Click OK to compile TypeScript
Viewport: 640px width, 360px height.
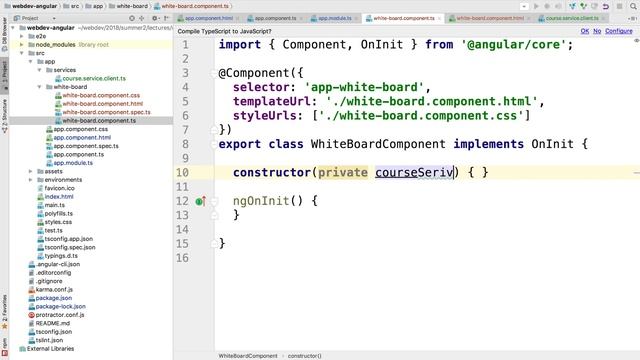click(x=584, y=31)
